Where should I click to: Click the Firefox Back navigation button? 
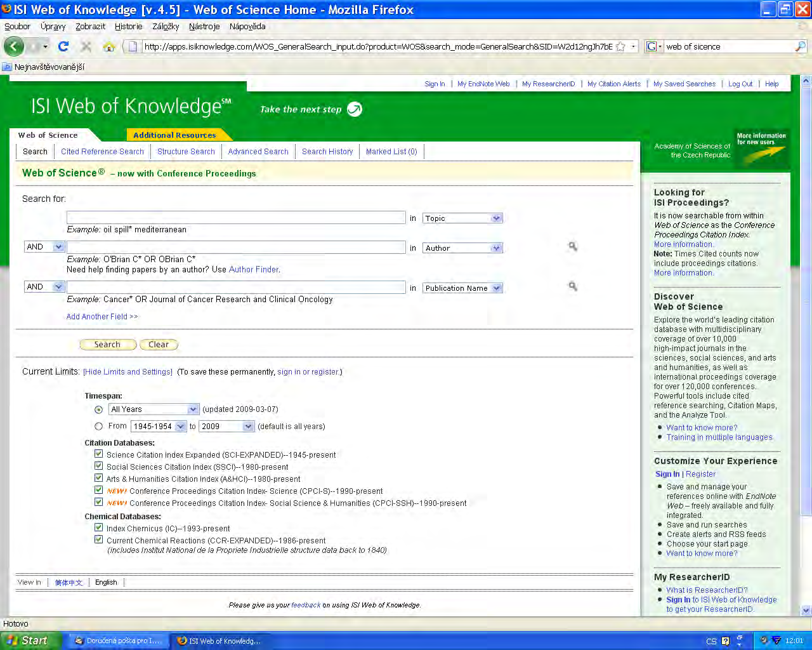(x=14, y=46)
